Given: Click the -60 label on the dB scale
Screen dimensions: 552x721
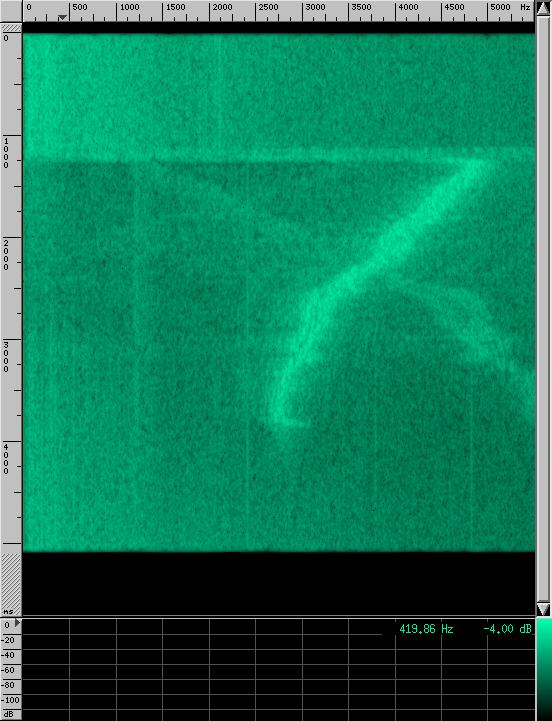Looking at the screenshot, I should click(x=9, y=670).
